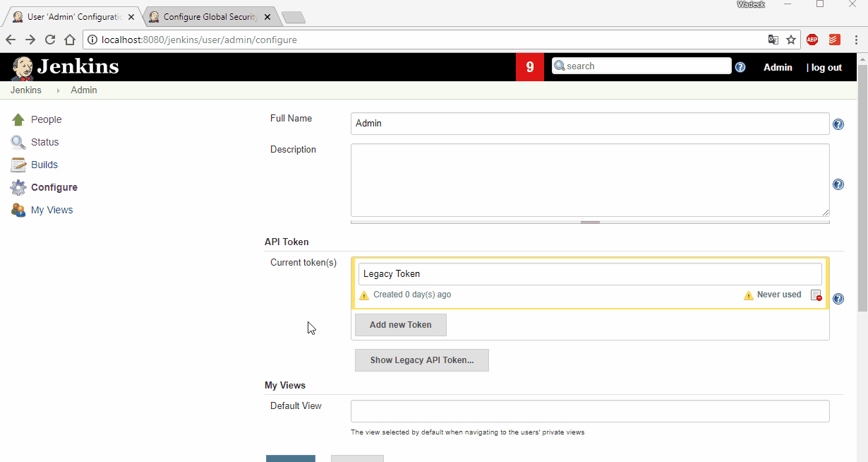Open the Status magnifier icon
The image size is (868, 462).
pyautogui.click(x=18, y=142)
